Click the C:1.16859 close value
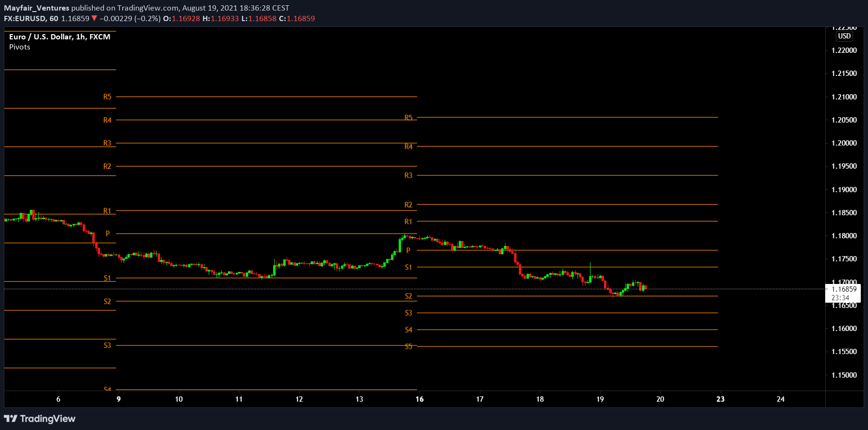868x430 pixels. [297, 19]
